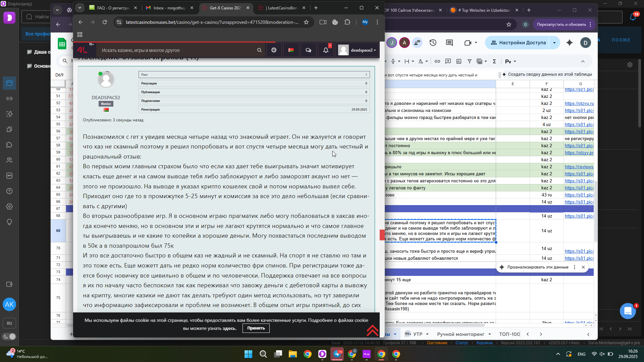
Task: Open the chat messages icon on casino header
Action: click(x=308, y=50)
